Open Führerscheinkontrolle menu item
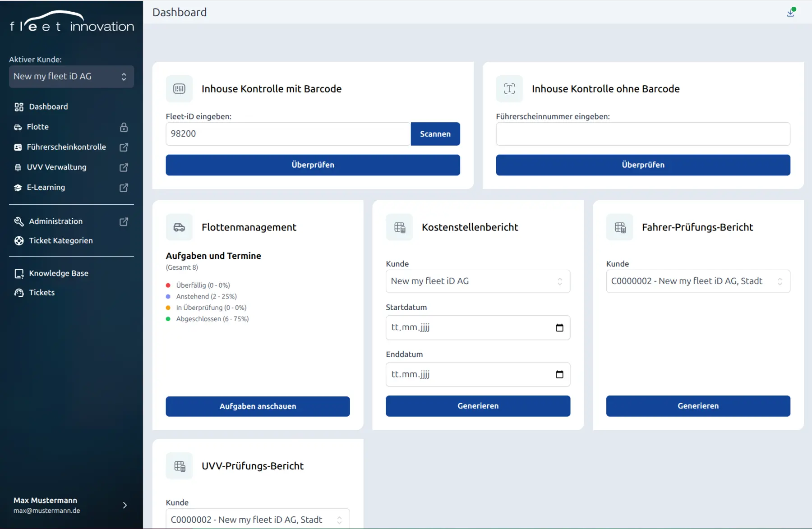 (x=66, y=147)
